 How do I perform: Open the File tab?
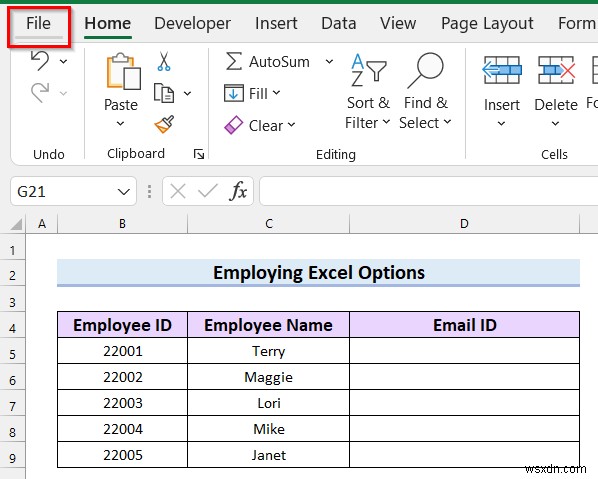39,24
